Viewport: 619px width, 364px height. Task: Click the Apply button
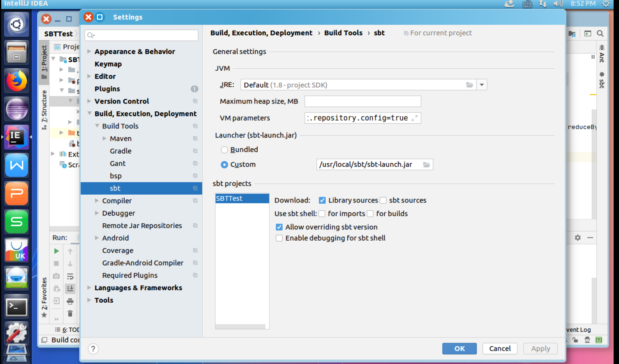(x=540, y=349)
